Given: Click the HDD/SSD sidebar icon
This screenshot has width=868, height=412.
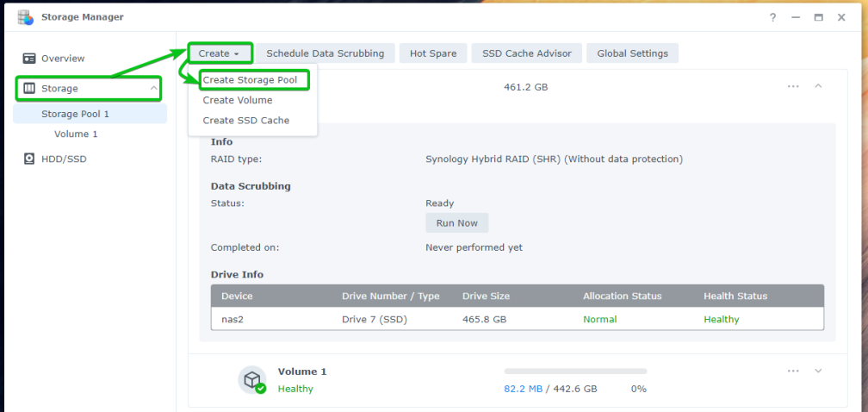Looking at the screenshot, I should pyautogui.click(x=29, y=159).
